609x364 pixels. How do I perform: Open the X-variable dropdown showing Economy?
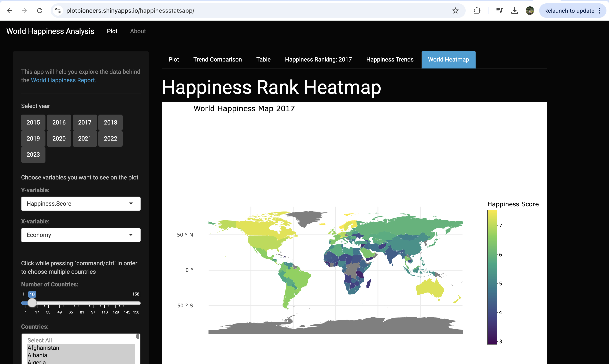(81, 235)
